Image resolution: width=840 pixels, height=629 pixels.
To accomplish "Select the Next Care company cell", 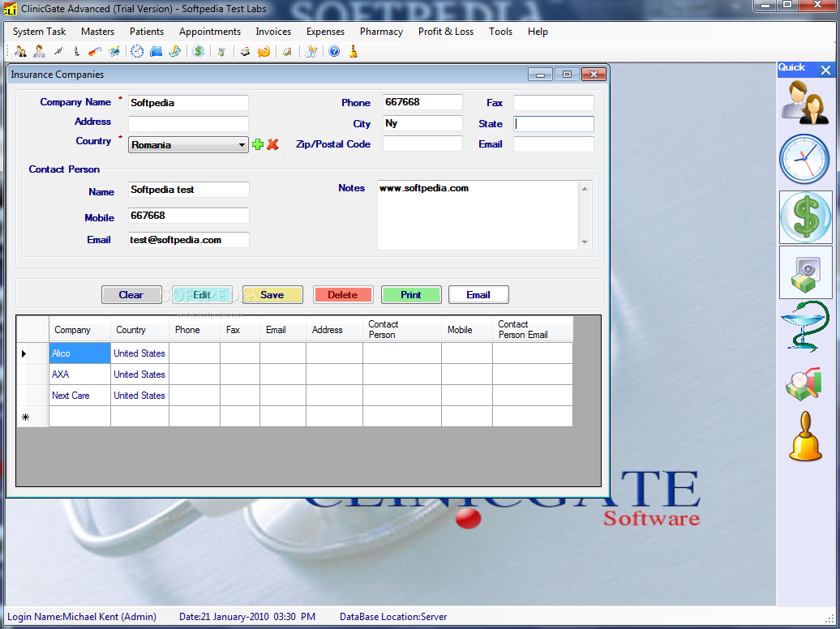I will click(79, 396).
